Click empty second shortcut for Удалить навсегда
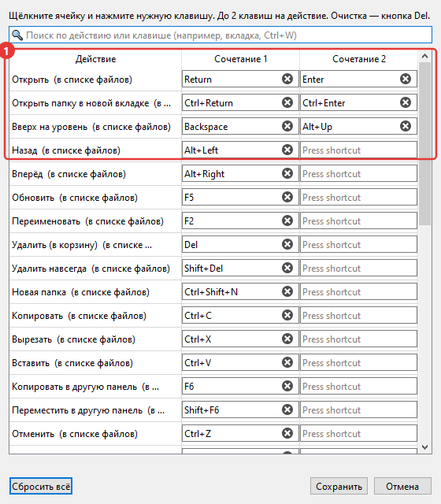This screenshot has height=504, width=441. (359, 268)
